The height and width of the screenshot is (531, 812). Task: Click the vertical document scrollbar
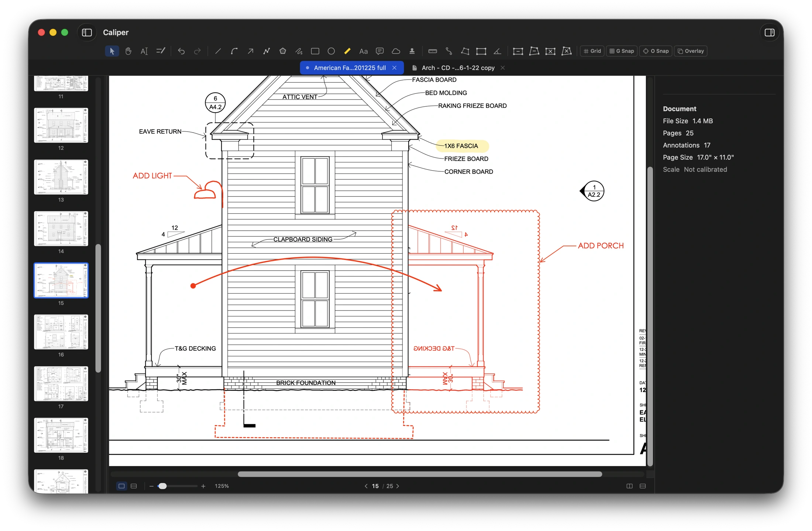tap(650, 316)
